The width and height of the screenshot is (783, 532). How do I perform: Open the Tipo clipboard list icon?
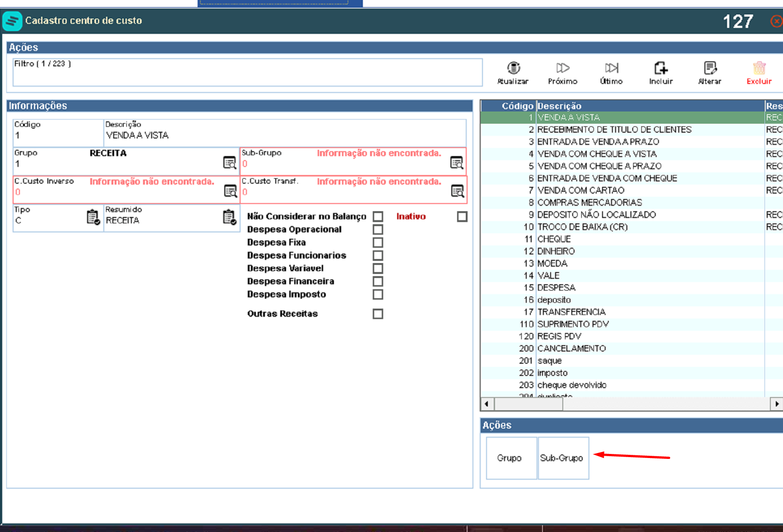93,217
